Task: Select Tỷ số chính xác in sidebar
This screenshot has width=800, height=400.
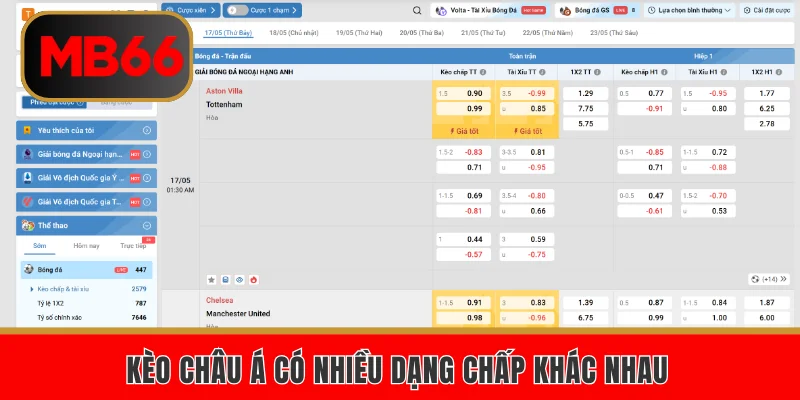Action: (x=59, y=317)
